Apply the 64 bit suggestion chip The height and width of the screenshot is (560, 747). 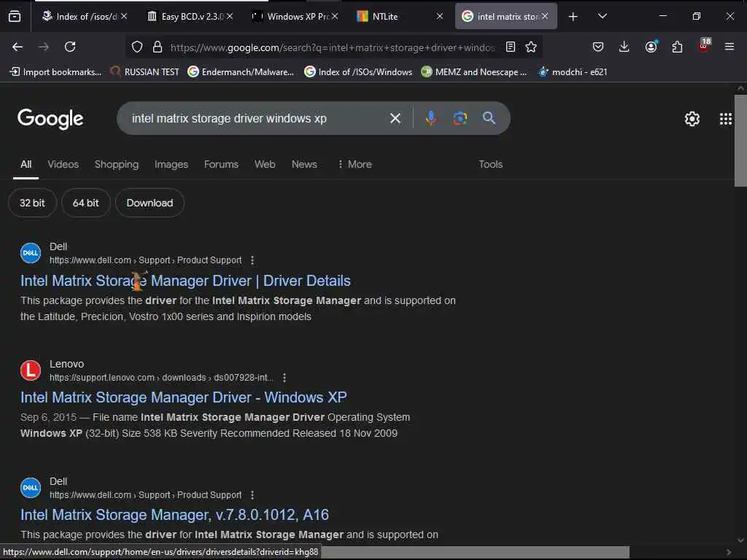[x=86, y=203]
